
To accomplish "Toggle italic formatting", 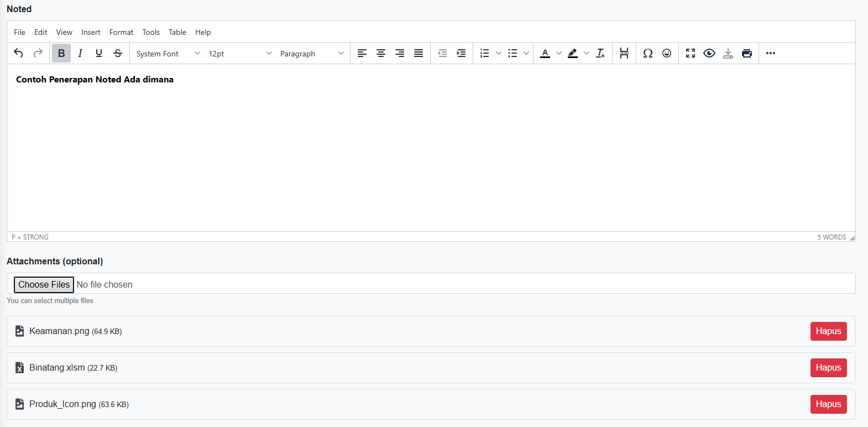I will pos(80,53).
